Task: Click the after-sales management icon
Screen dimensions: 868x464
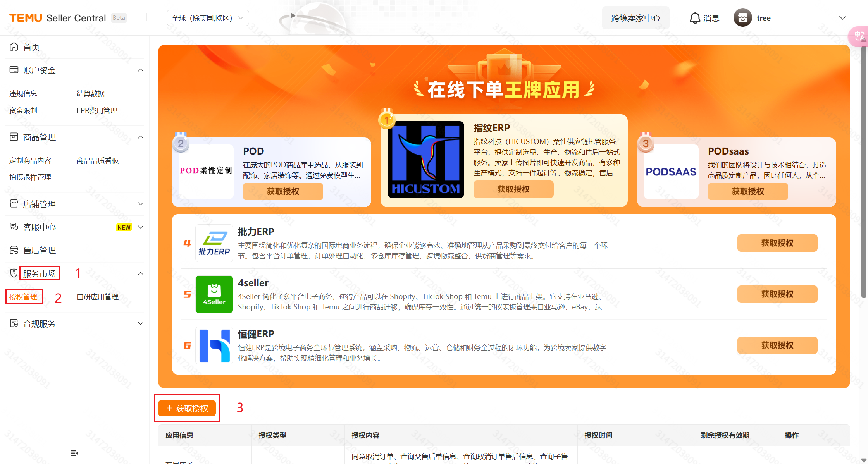Action: [14, 250]
